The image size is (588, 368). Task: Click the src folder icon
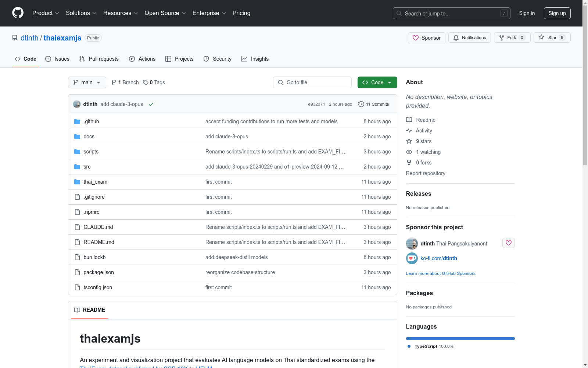point(77,167)
